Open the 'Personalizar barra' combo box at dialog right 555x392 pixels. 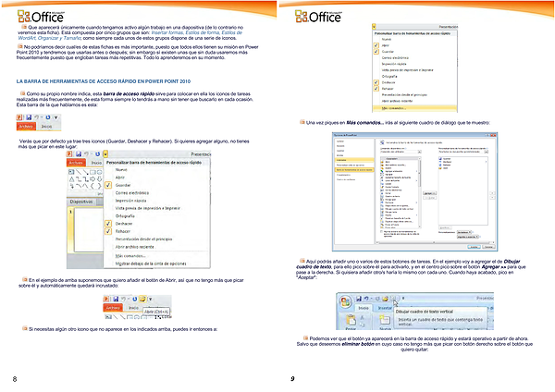pyautogui.click(x=463, y=152)
